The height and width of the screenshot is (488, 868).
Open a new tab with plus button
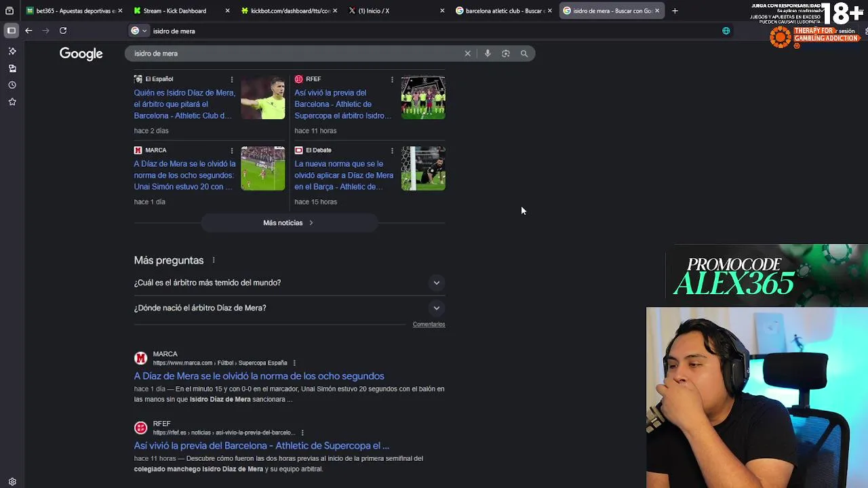(675, 11)
